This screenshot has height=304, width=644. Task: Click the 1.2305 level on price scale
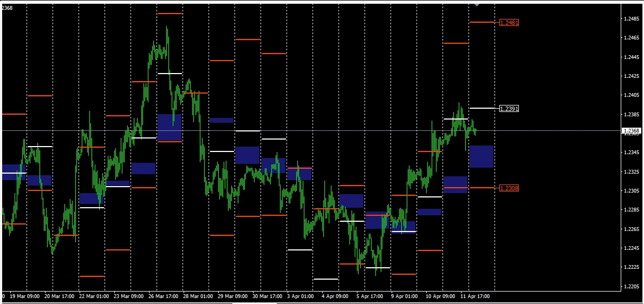coord(631,191)
